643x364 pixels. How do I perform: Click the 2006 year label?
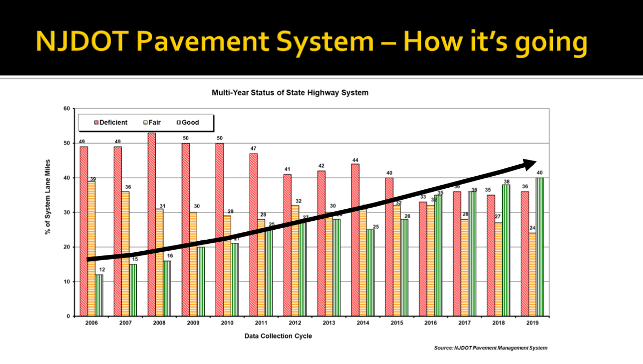[92, 323]
